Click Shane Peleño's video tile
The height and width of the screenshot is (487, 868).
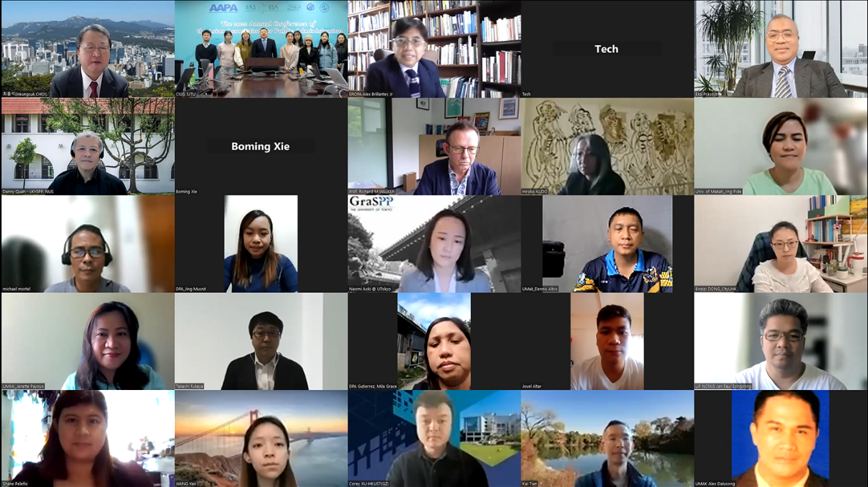[87, 439]
